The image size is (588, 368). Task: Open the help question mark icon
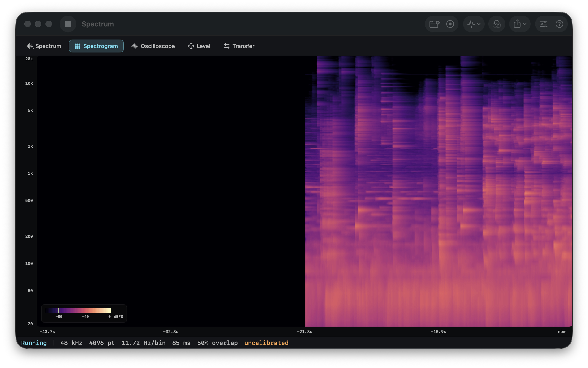[559, 24]
